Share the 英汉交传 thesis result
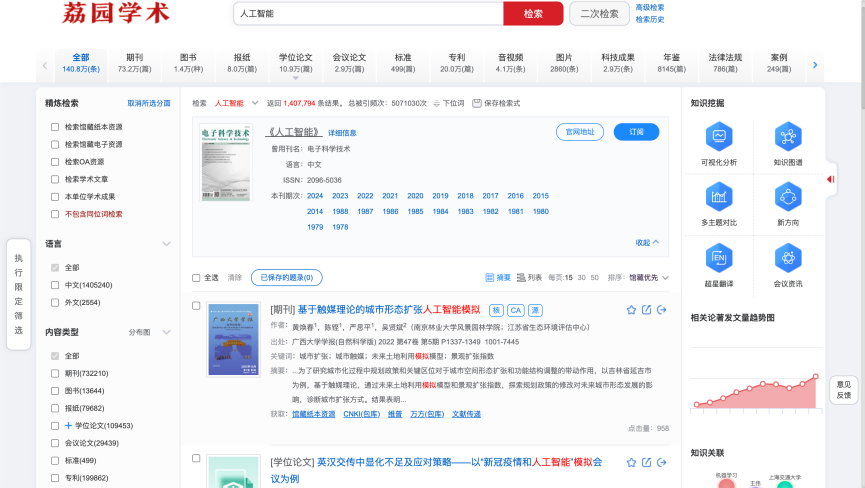865x488 pixels. pos(661,463)
